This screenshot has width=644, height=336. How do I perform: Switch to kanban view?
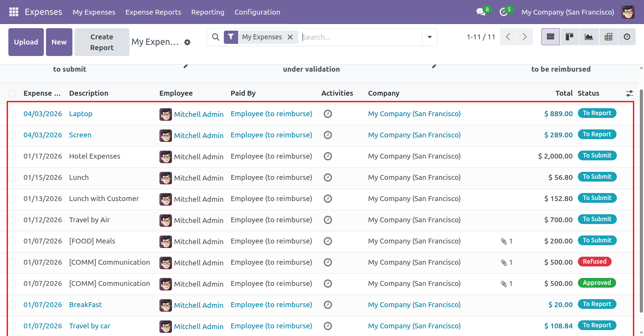(570, 37)
